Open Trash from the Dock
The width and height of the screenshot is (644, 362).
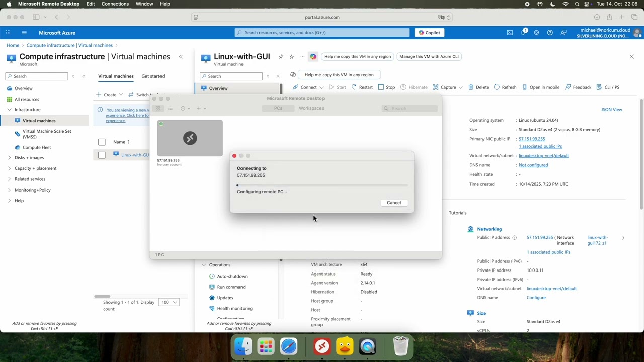tap(400, 346)
